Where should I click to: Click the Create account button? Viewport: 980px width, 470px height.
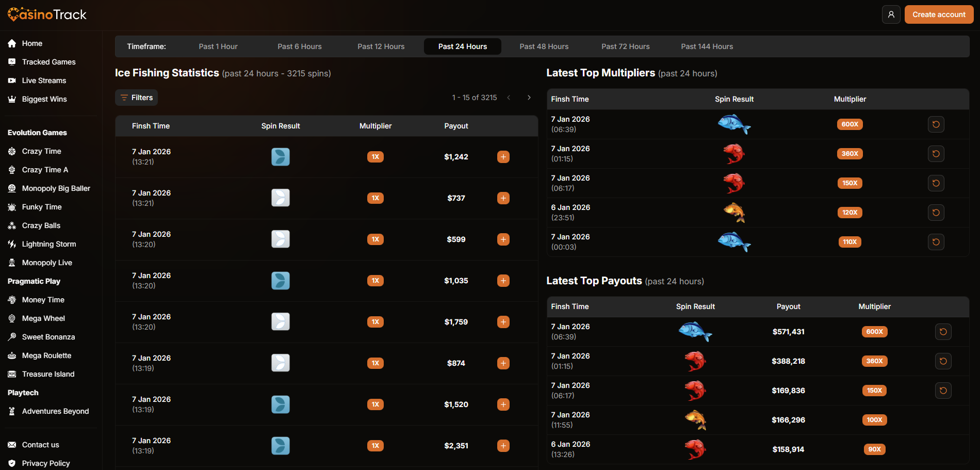[939, 14]
